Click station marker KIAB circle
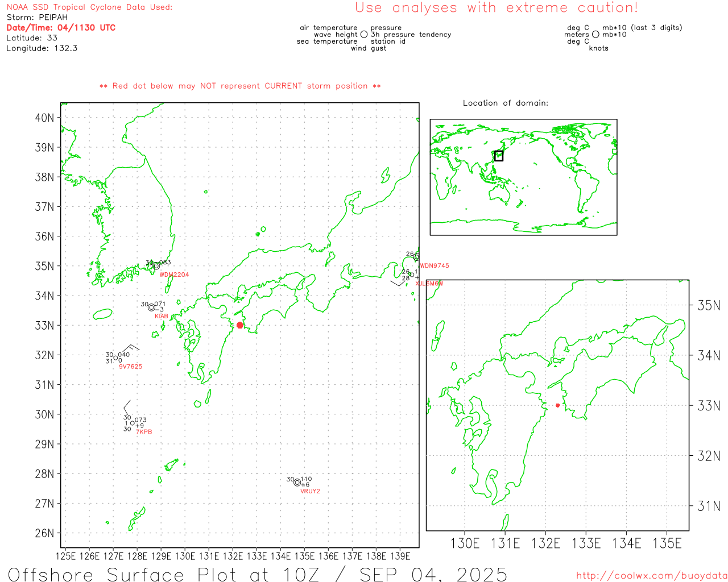Screen dimensions: 728x582 tap(151, 307)
